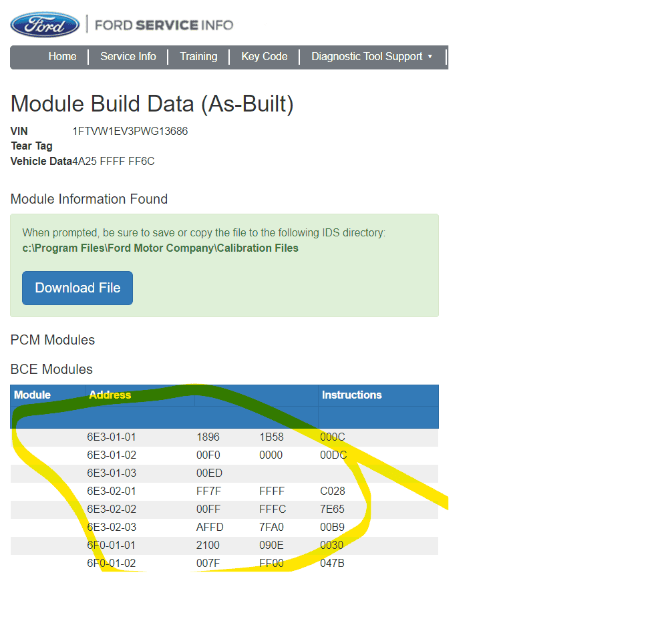This screenshot has height=633, width=672.
Task: Select the 6F0-01-02 address cell
Action: 112,564
